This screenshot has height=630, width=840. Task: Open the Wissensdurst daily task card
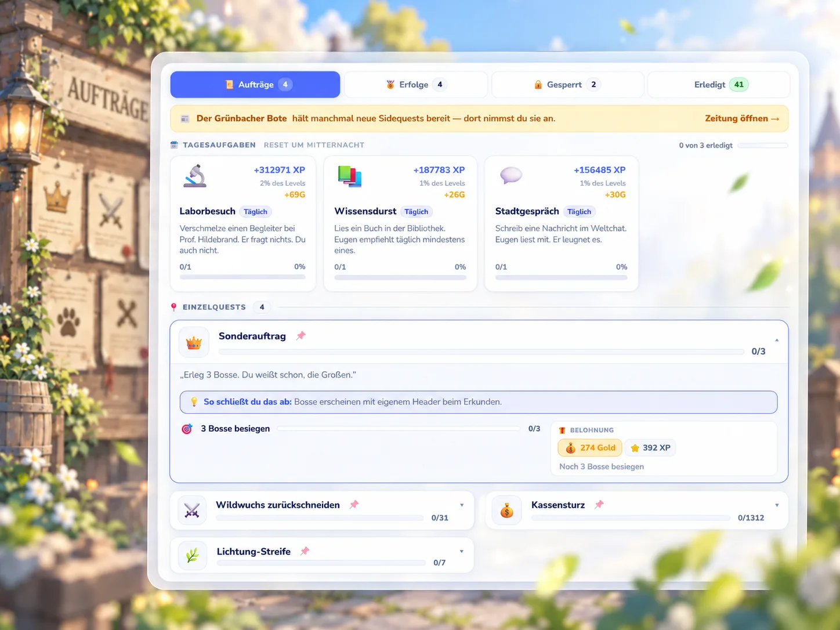pyautogui.click(x=400, y=223)
